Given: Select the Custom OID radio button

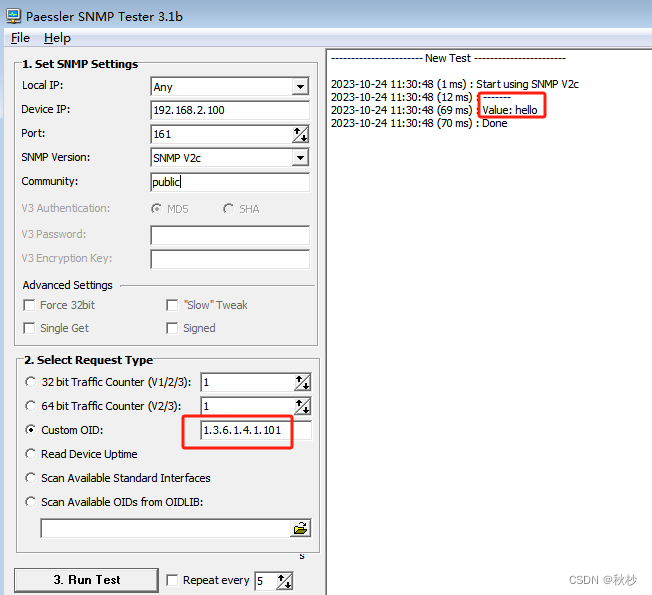Looking at the screenshot, I should point(30,430).
